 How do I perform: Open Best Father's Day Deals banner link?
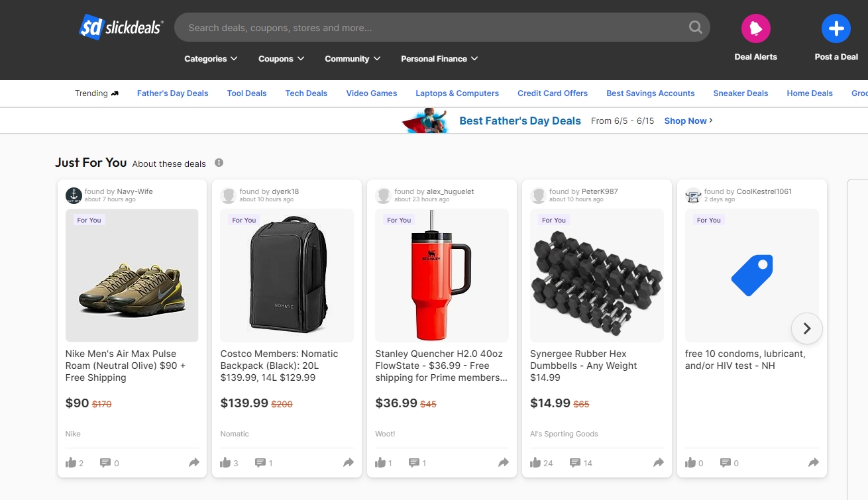coord(520,121)
